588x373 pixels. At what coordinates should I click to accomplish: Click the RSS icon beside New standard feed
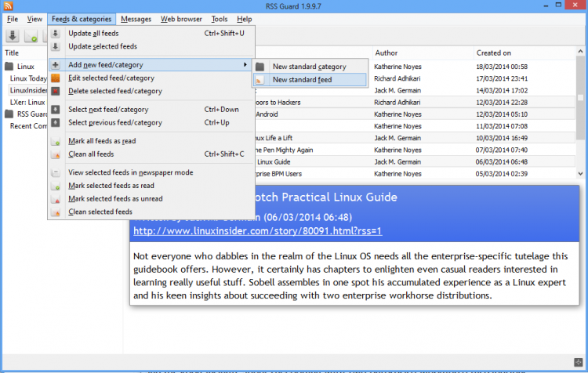tap(260, 80)
